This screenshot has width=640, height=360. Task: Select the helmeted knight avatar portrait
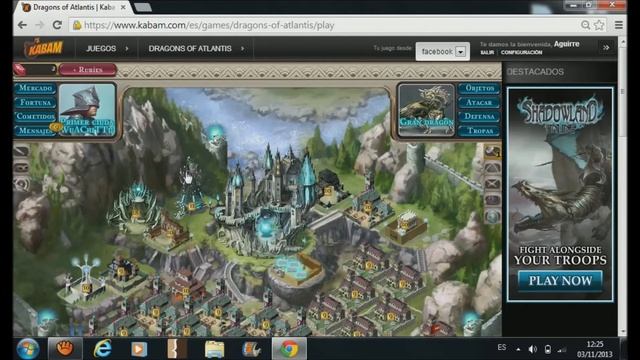87,109
